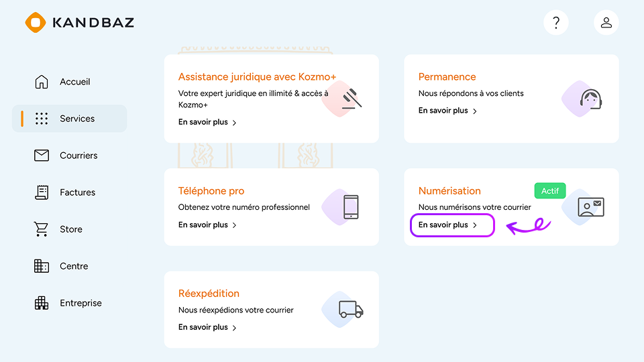Click the Centre building icon
Screen dimensions: 644x362
point(42,266)
